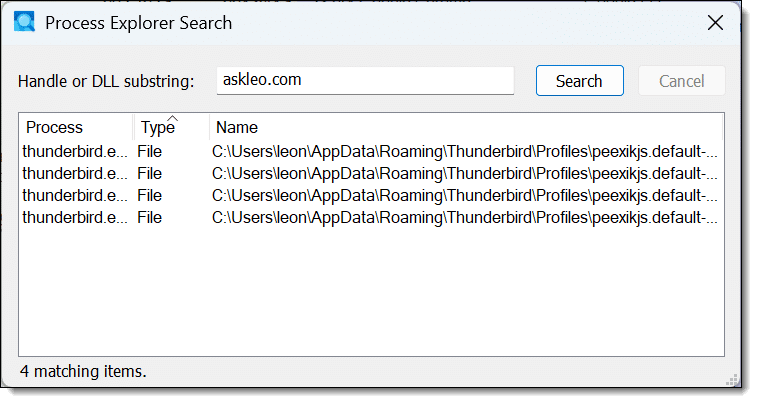The image size is (757, 403).
Task: Focus the Handle or DLL substring field
Action: 365,81
